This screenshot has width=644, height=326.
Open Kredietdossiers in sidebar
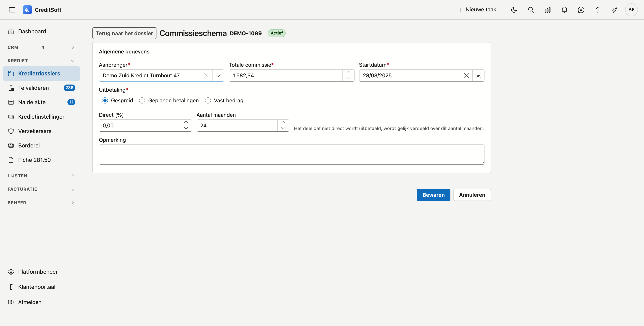coord(41,74)
